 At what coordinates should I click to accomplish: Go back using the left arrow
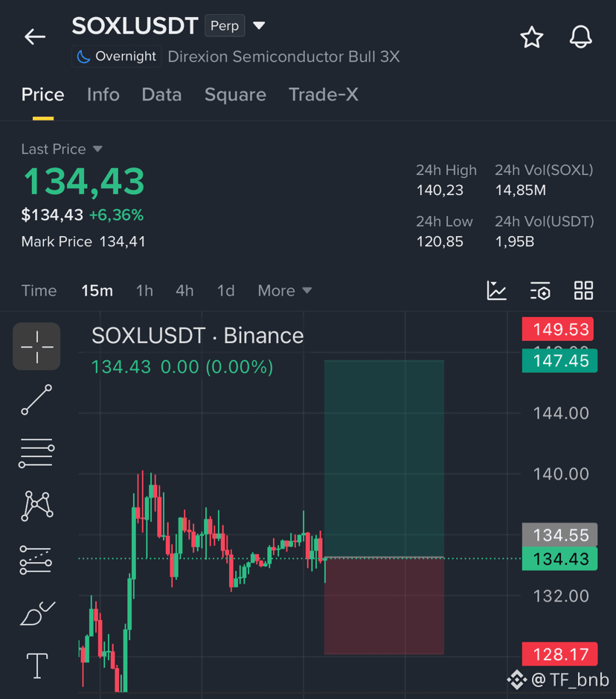[35, 36]
